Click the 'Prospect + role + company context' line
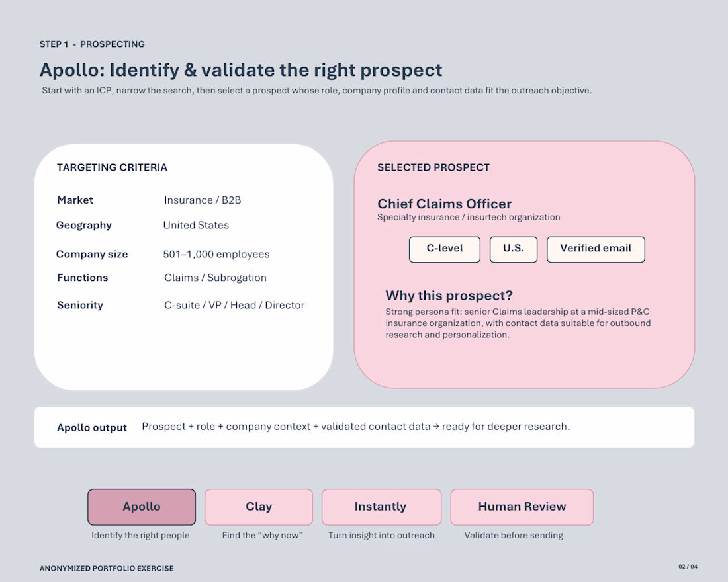Screen dimensions: 728x582 (355, 427)
